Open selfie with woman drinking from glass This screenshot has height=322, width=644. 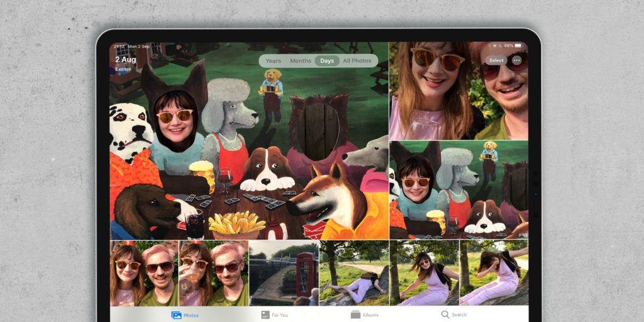[214, 273]
